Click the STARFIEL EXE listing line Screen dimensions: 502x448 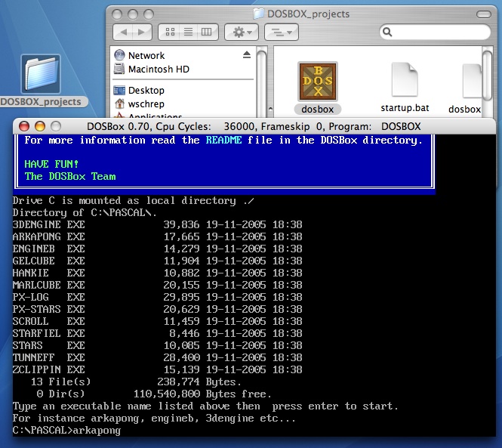(x=157, y=333)
